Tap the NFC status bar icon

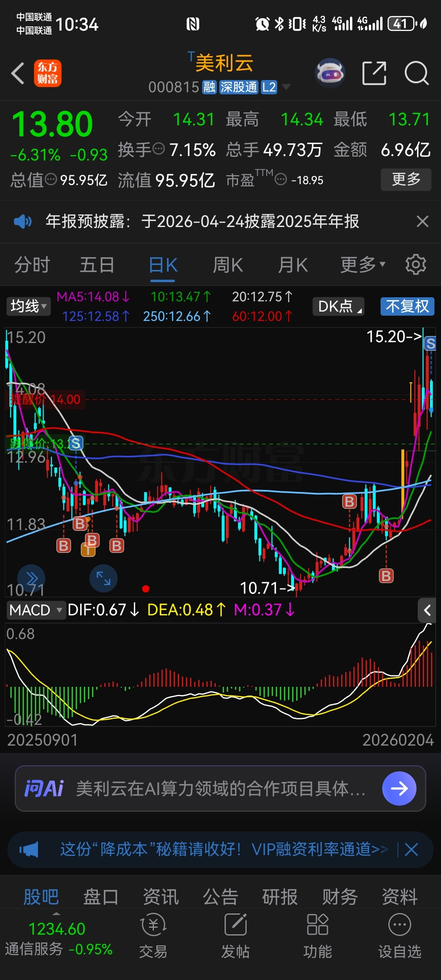tap(193, 24)
